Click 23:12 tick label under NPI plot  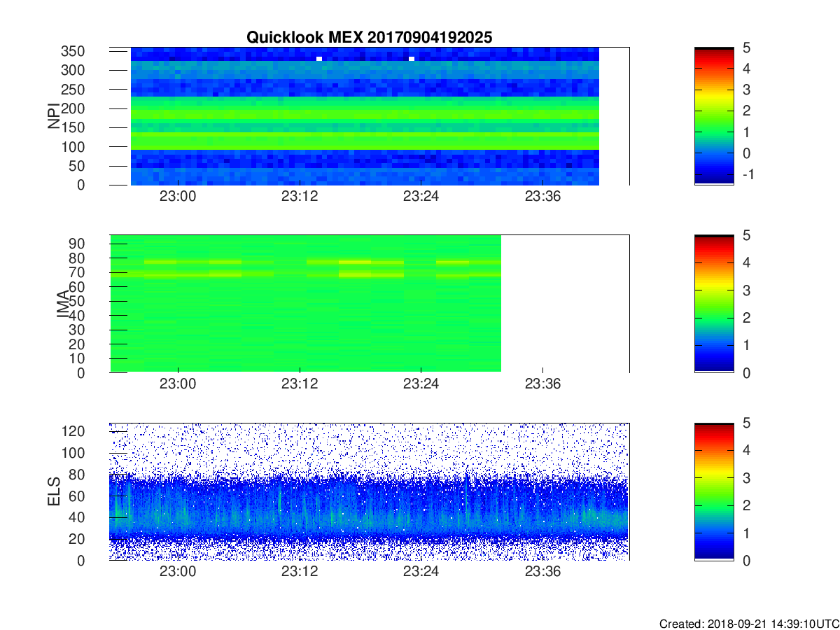tap(300, 197)
